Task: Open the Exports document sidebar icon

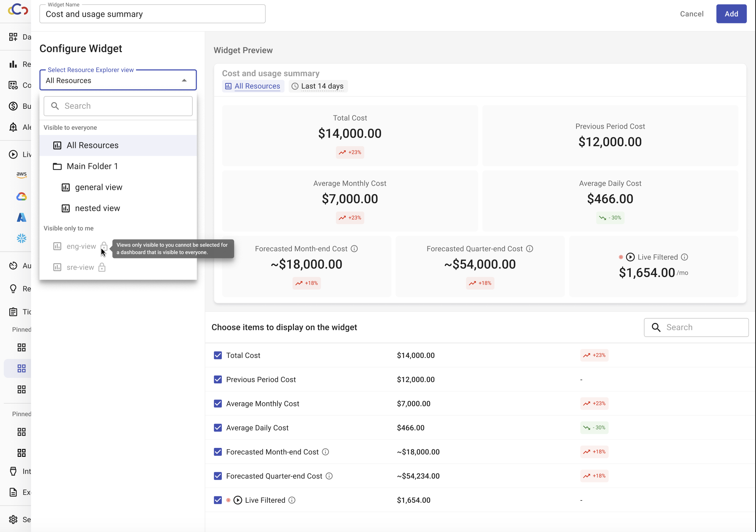Action: (13, 492)
